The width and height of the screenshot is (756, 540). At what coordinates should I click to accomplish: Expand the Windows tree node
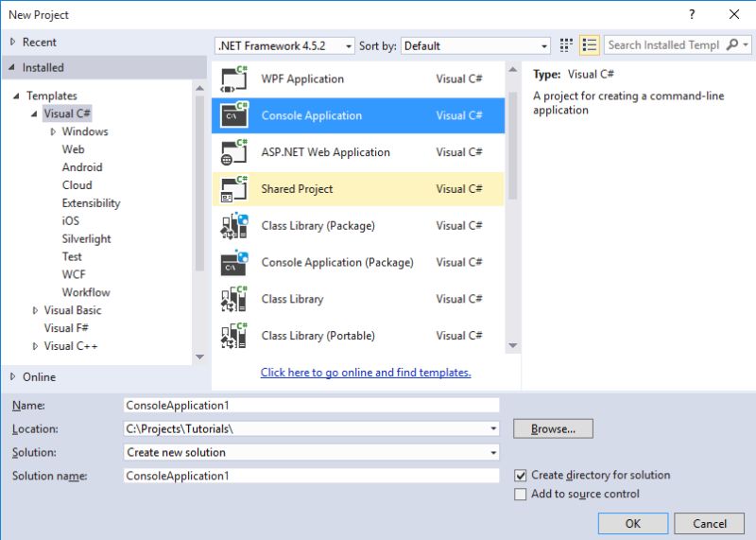coord(53,131)
